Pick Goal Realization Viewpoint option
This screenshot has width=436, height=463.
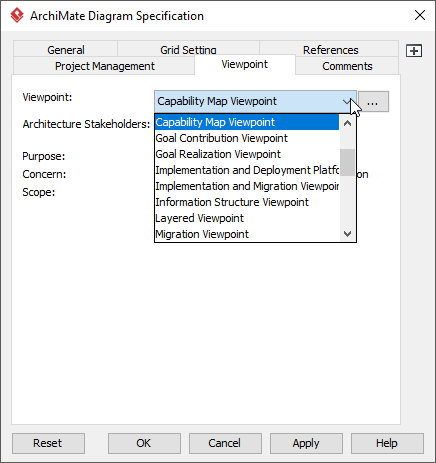tap(247, 154)
